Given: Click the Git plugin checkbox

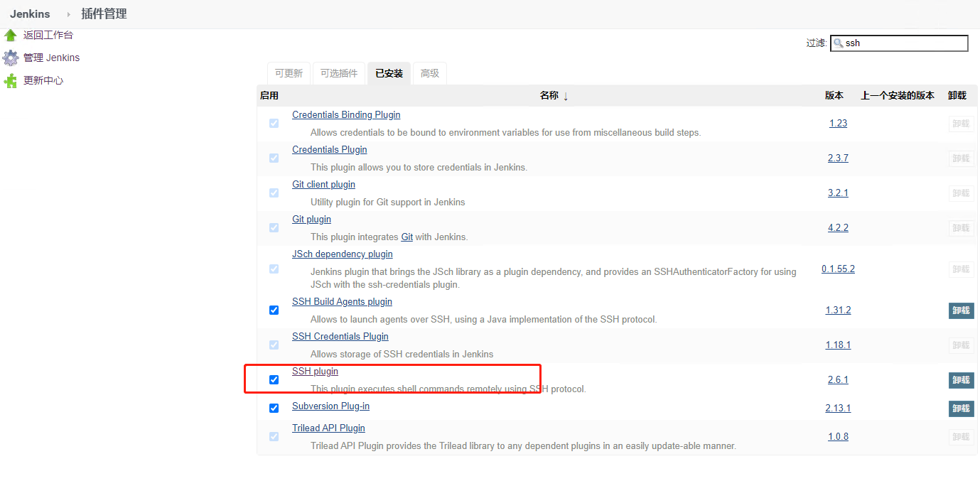Looking at the screenshot, I should coord(274,227).
